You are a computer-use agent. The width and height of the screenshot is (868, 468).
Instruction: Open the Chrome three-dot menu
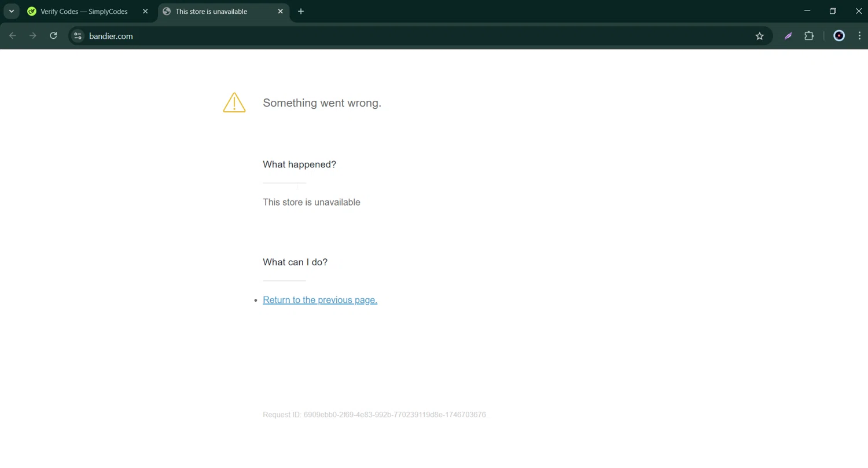(859, 36)
